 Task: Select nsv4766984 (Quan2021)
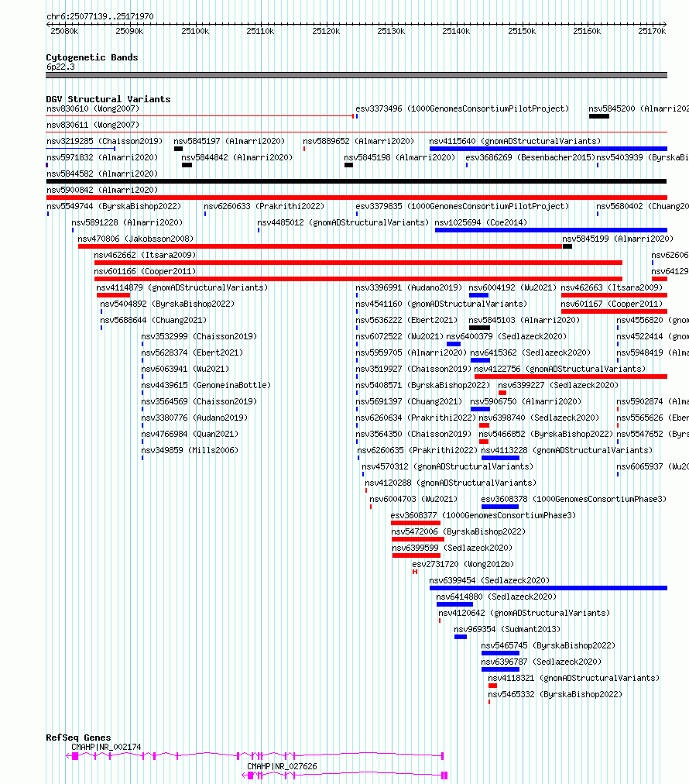tap(190, 434)
